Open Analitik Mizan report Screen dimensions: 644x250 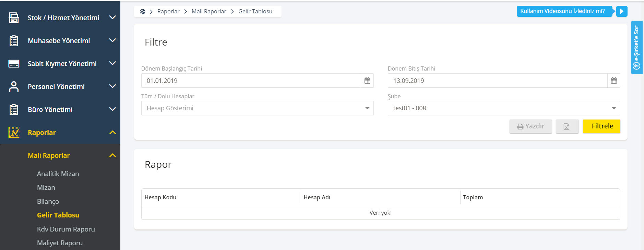(x=58, y=174)
